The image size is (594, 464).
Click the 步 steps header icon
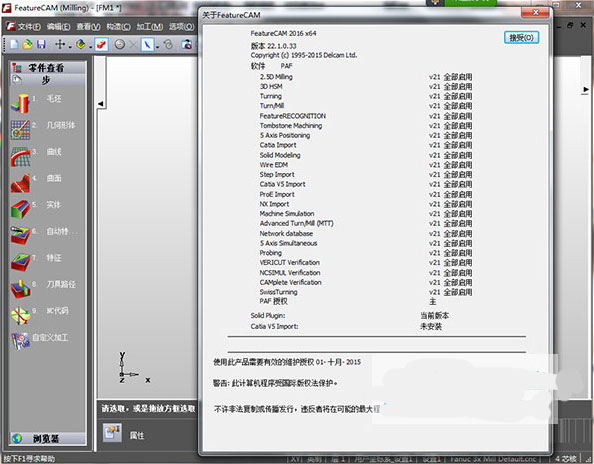pyautogui.click(x=17, y=80)
